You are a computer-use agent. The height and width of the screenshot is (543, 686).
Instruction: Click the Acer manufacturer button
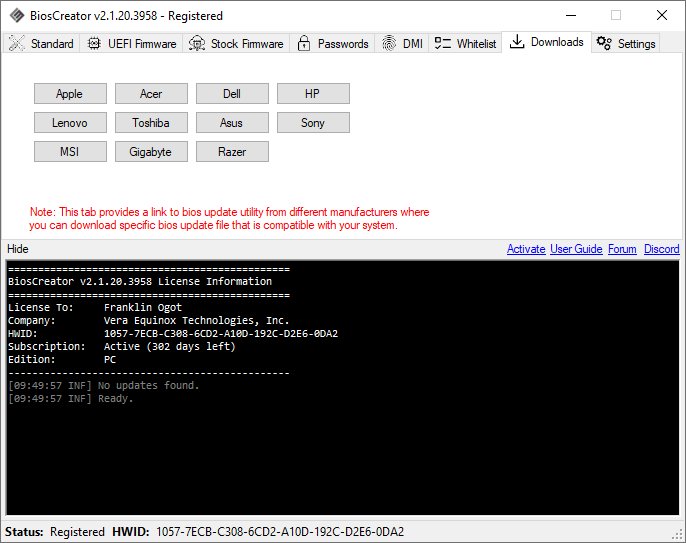(x=151, y=94)
